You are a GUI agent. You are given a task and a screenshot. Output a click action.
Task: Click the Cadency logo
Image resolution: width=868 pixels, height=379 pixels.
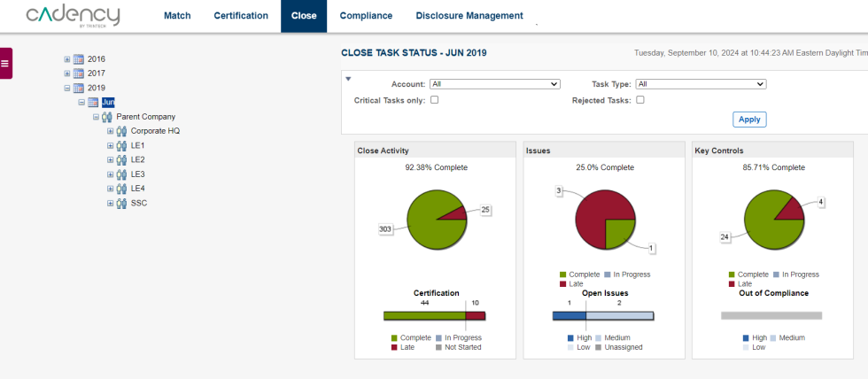(73, 16)
